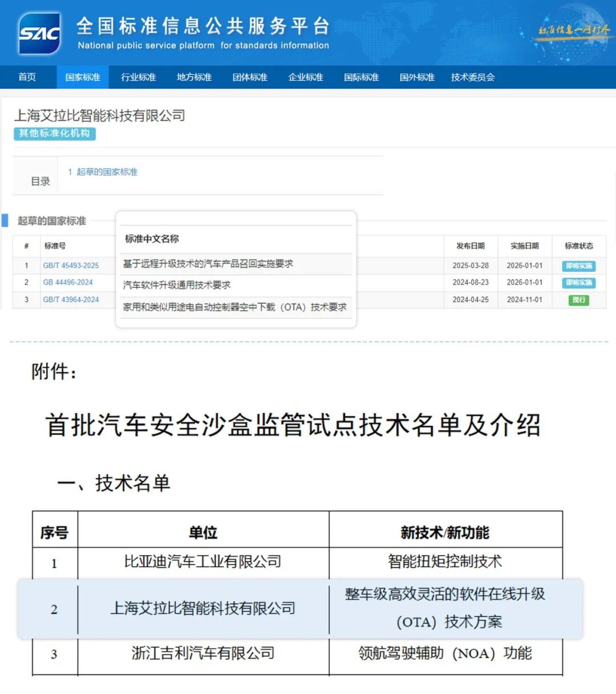Open the 技术委员会 tab
The image size is (616, 694).
click(x=473, y=77)
